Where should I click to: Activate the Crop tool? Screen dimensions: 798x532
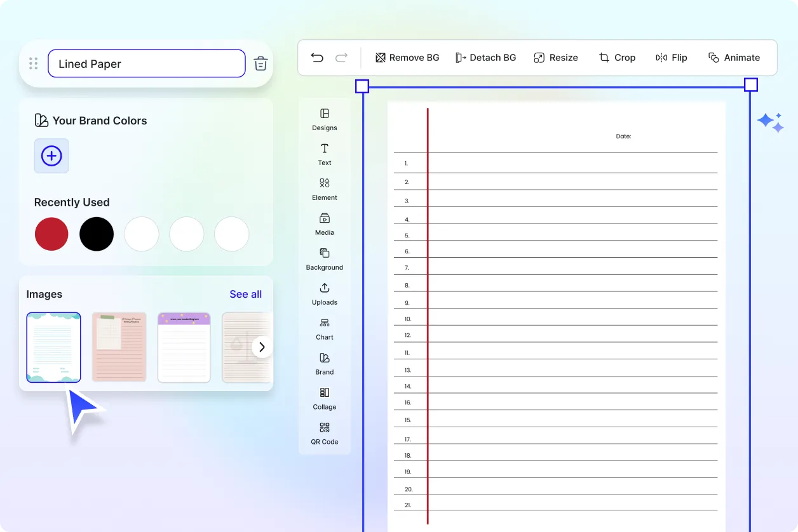[617, 58]
